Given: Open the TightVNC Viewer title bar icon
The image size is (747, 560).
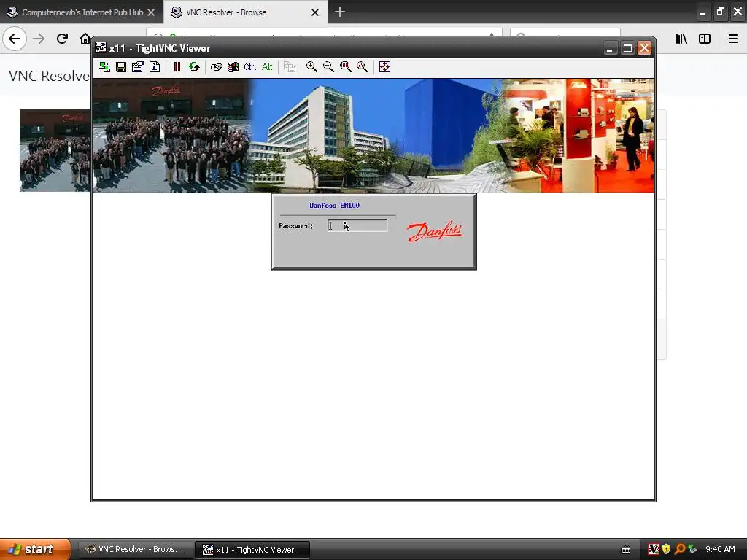Looking at the screenshot, I should coord(101,48).
